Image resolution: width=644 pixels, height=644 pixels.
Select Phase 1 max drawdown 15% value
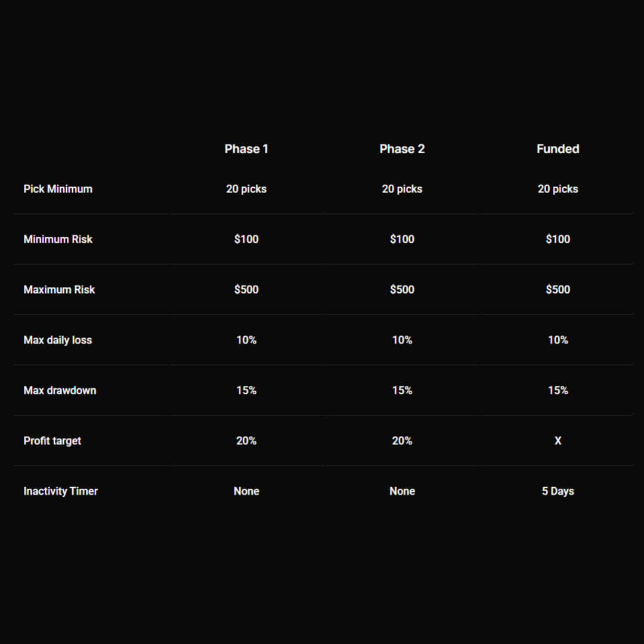click(246, 391)
